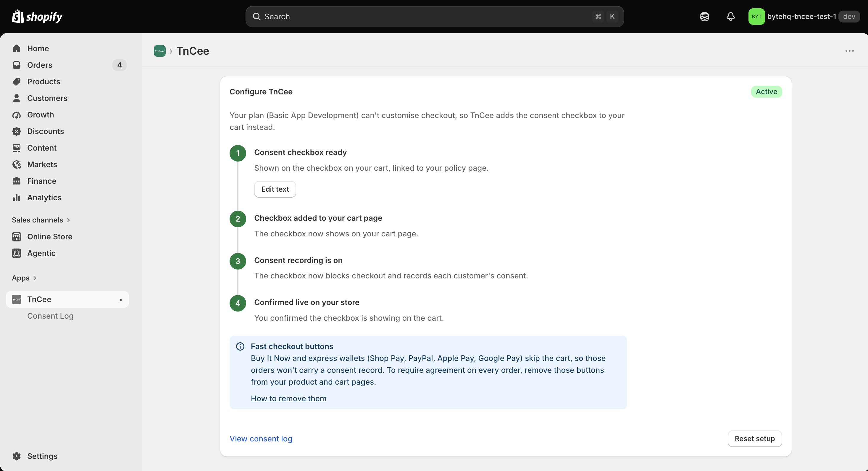868x471 pixels.
Task: Open the Products menu item
Action: (x=67, y=82)
